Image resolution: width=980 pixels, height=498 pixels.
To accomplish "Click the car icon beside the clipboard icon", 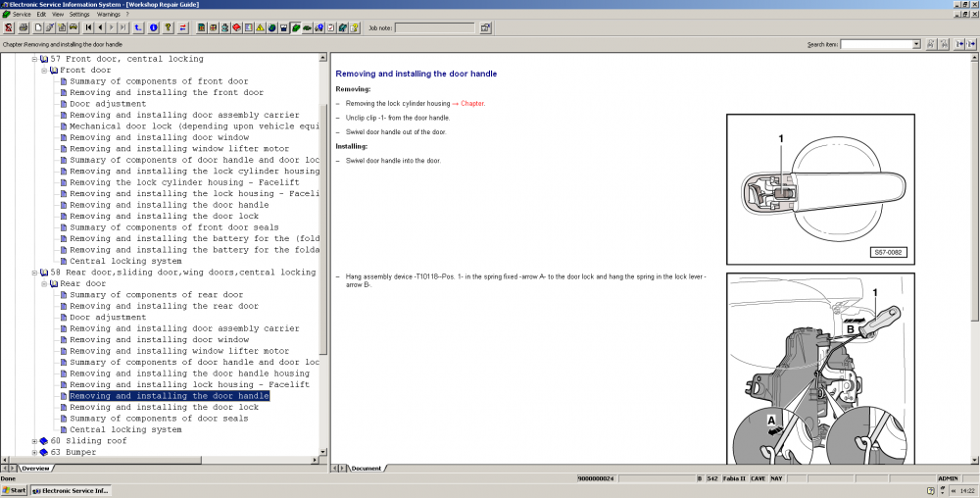I will (73, 27).
